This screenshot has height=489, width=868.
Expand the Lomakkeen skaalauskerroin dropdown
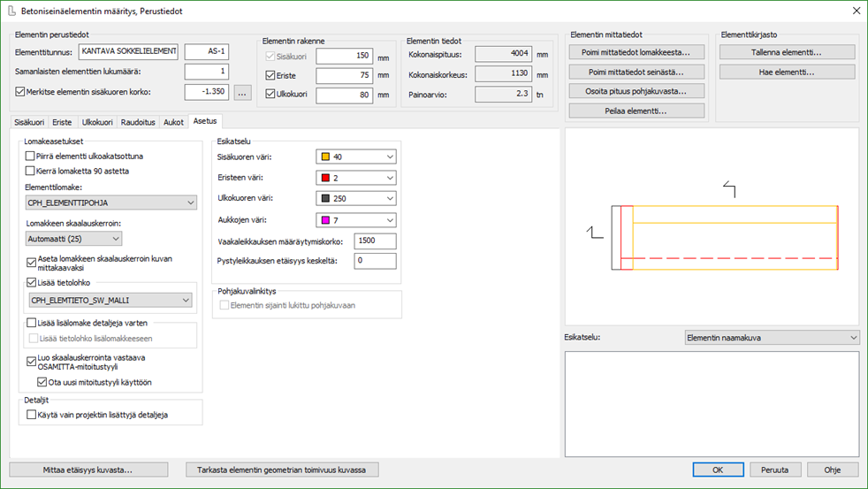click(74, 238)
